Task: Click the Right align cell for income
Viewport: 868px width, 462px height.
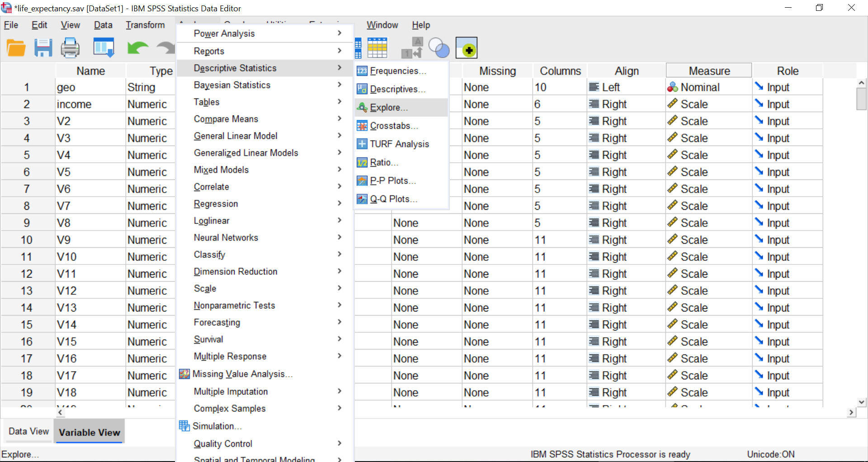Action: (626, 104)
